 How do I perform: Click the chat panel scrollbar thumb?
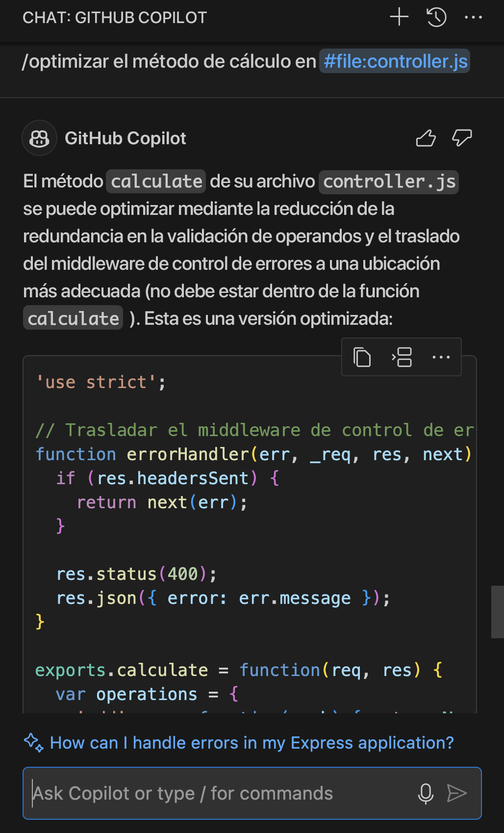click(x=497, y=612)
